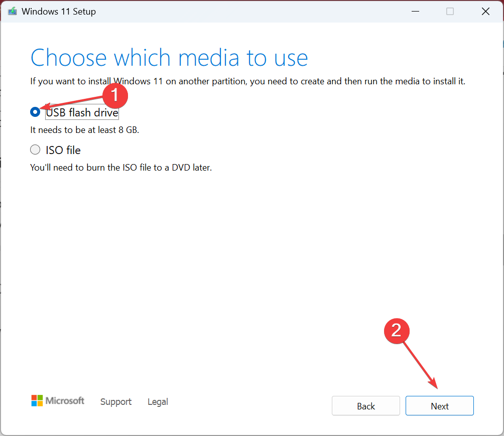Click the USB flash drive radio circle
Viewport: 504px width, 436px height.
(35, 112)
